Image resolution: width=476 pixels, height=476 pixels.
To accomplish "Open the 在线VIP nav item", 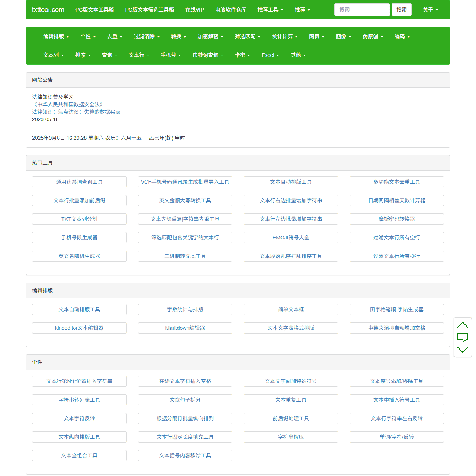I will coord(194,10).
